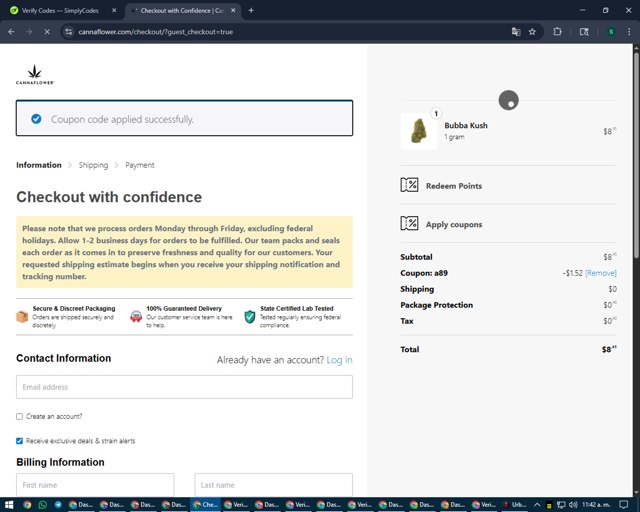Go to the Shipping checkout step
Screen dimensions: 640x512
tap(93, 165)
